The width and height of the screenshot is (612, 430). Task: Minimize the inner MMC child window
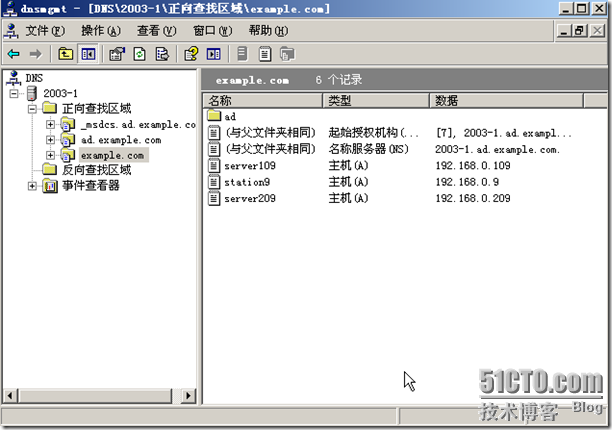(x=563, y=31)
